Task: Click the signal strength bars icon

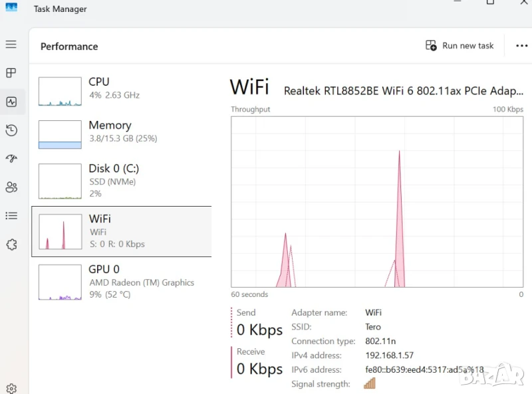Action: (370, 383)
